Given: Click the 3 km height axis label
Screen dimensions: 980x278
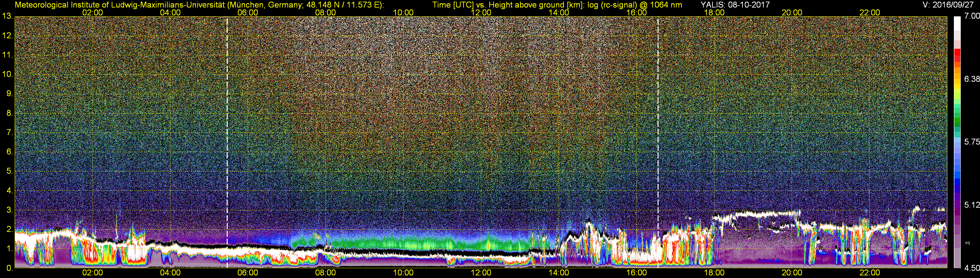Looking at the screenshot, I should 9,210.
